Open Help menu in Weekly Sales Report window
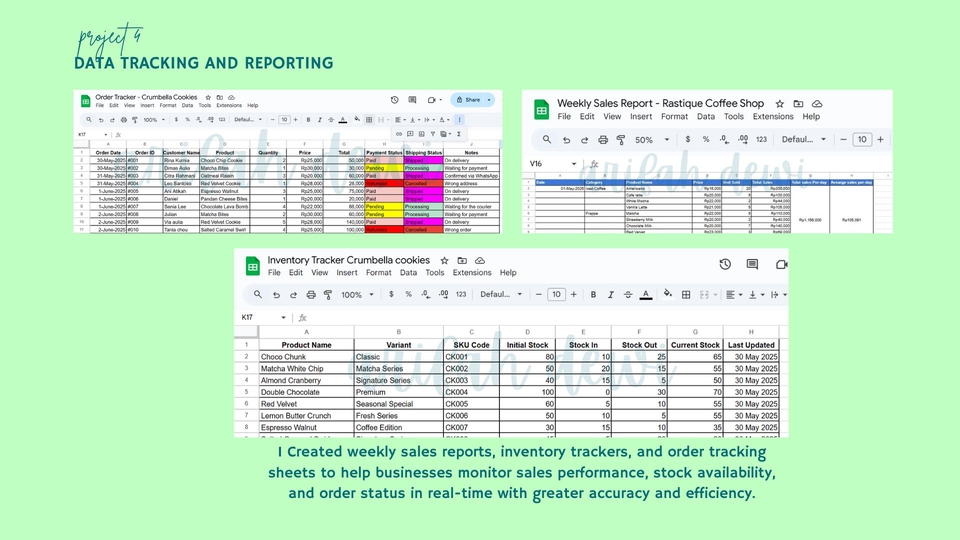The image size is (960, 540). (811, 116)
